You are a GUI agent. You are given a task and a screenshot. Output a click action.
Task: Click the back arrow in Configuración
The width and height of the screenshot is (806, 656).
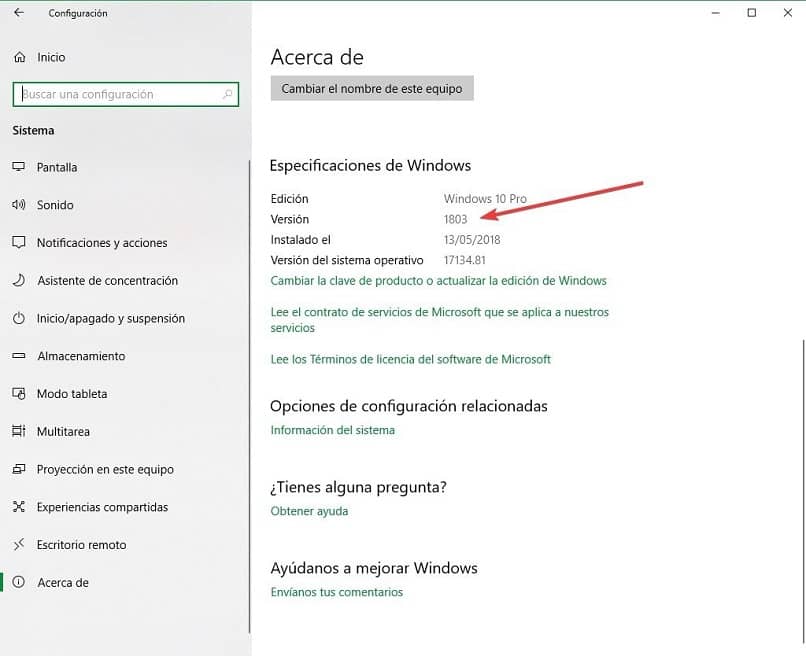tap(19, 12)
